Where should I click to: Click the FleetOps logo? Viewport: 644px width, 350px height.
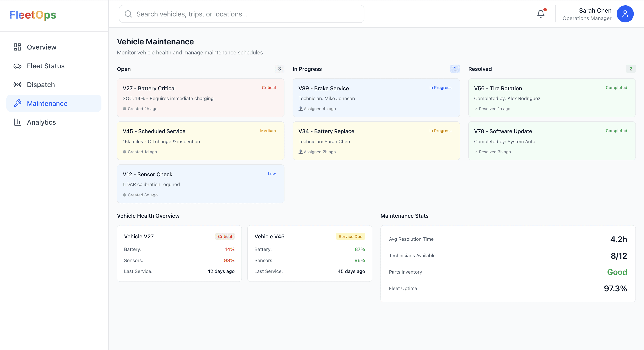33,15
